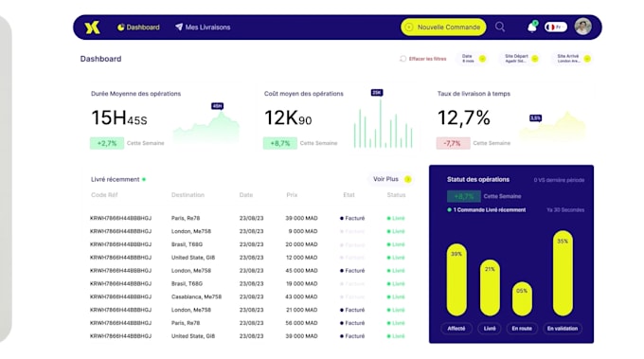This screenshot has height=359, width=644.
Task: Click the paper plane icon of Mes Livraisons
Action: [x=179, y=27]
